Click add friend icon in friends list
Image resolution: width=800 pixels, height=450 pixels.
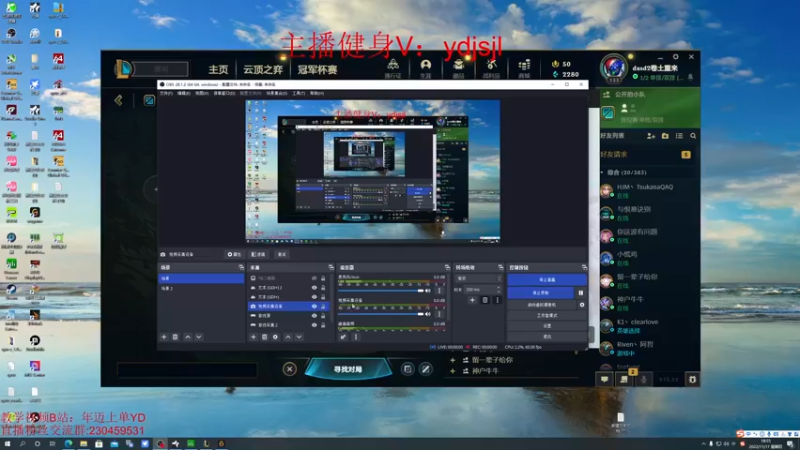[651, 136]
